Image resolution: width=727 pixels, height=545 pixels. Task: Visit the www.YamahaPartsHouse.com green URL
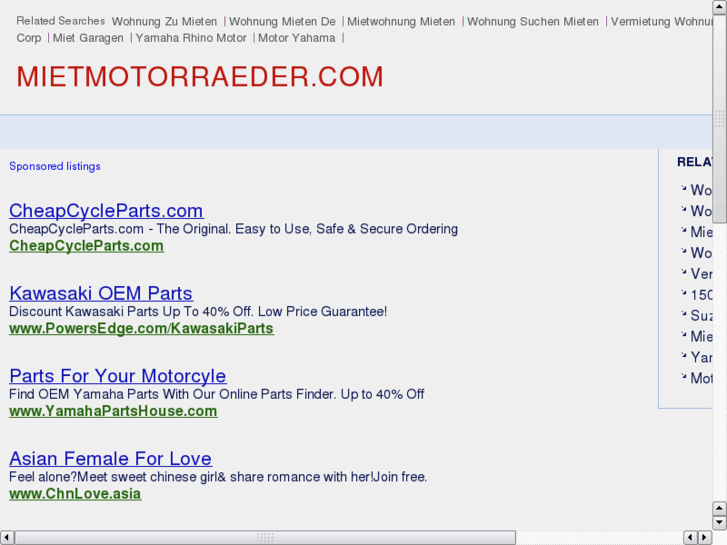(x=113, y=411)
